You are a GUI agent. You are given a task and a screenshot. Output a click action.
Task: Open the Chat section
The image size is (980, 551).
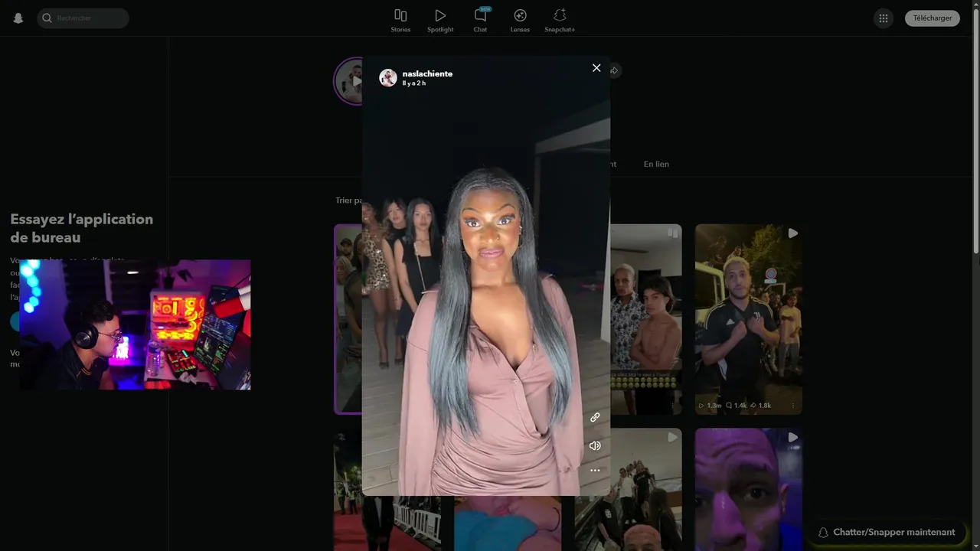(x=480, y=21)
